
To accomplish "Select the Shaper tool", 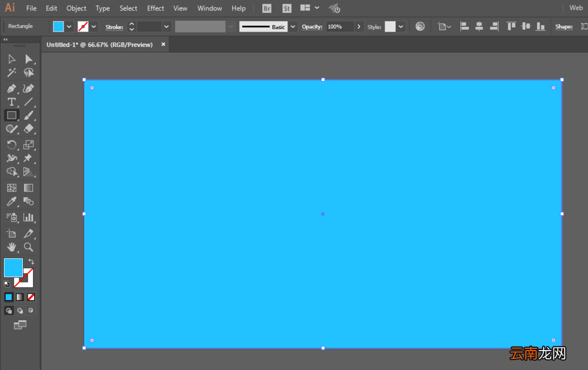I will click(12, 129).
